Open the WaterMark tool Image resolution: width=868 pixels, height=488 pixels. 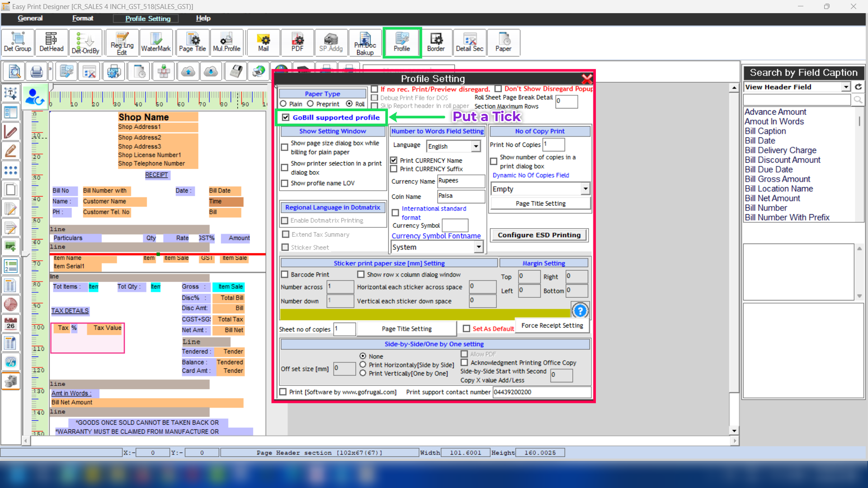[x=156, y=42]
